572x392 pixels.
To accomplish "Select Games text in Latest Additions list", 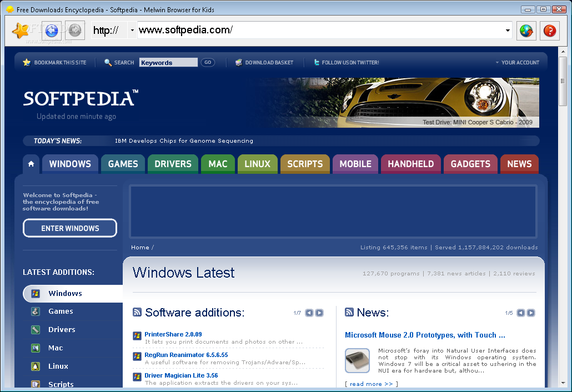I will (61, 311).
